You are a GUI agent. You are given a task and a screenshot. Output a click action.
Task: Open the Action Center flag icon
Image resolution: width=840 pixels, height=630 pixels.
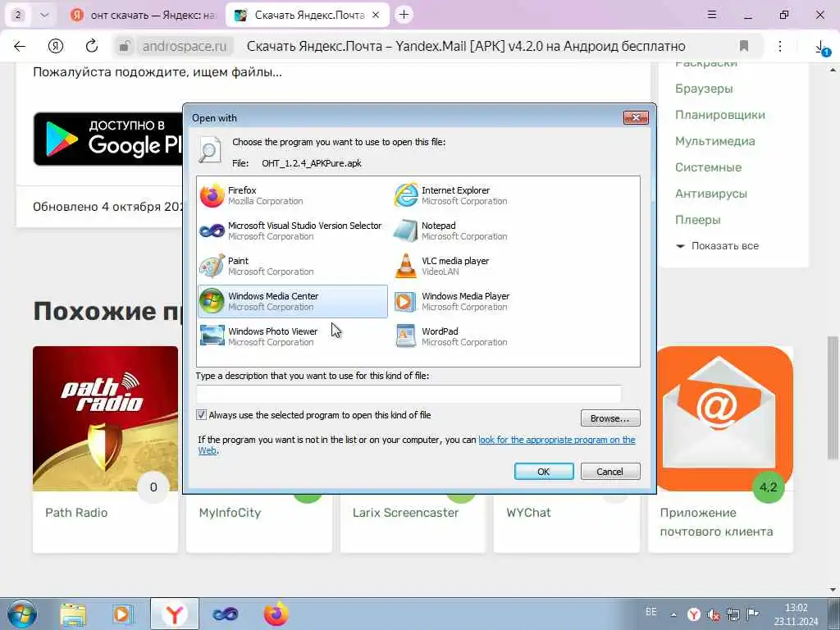pyautogui.click(x=753, y=614)
